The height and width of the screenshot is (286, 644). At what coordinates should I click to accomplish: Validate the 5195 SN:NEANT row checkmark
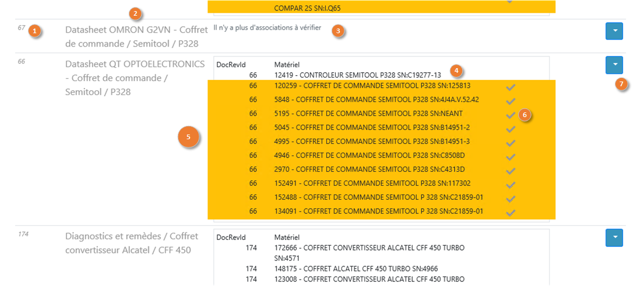511,115
